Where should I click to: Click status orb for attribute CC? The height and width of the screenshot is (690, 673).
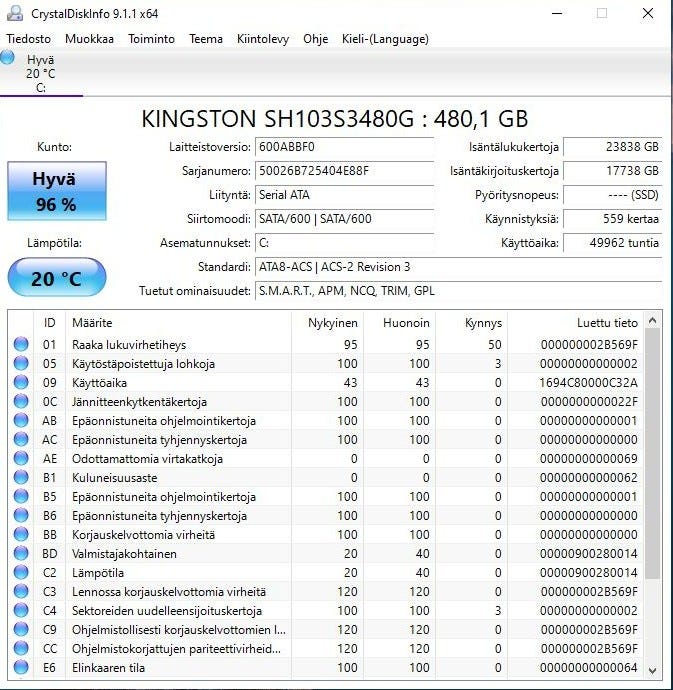coord(21,648)
